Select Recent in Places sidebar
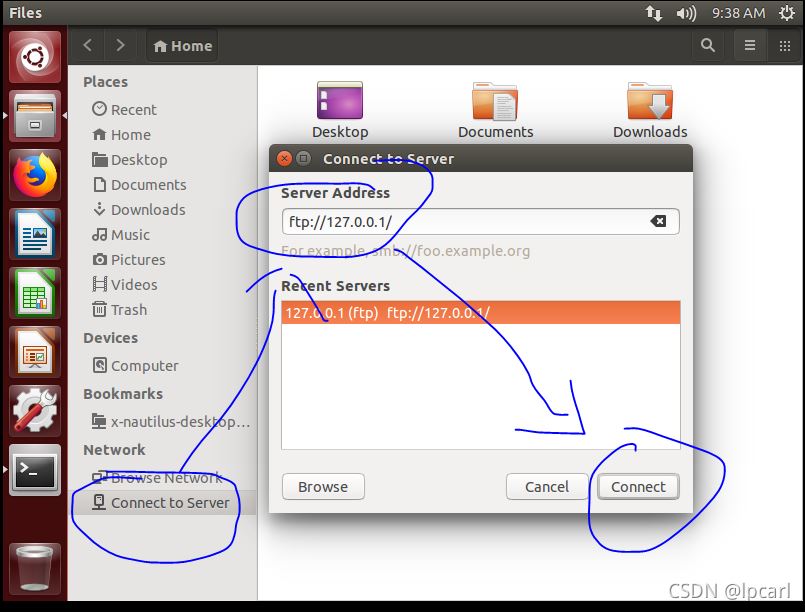Screen dimensions: 805x612 click(162, 109)
